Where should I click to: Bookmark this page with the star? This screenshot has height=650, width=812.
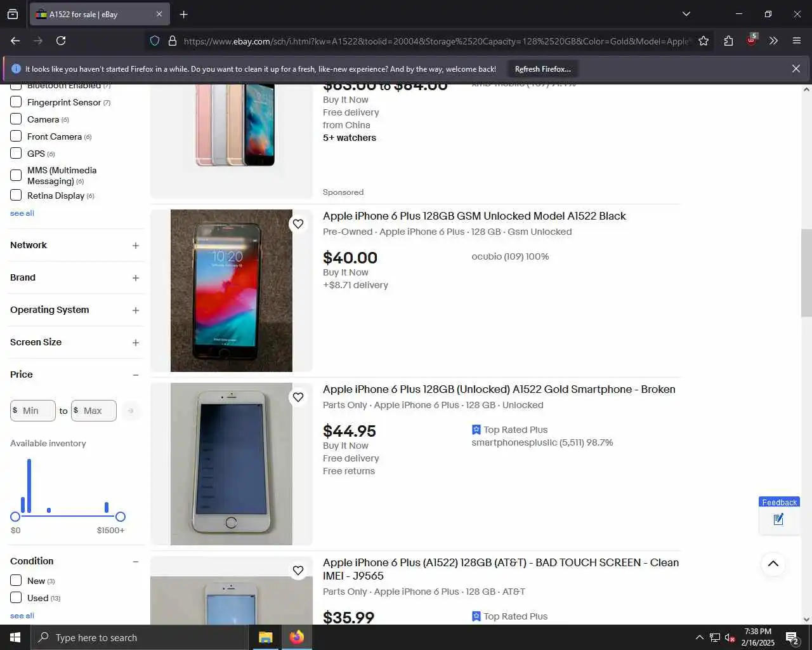tap(704, 41)
